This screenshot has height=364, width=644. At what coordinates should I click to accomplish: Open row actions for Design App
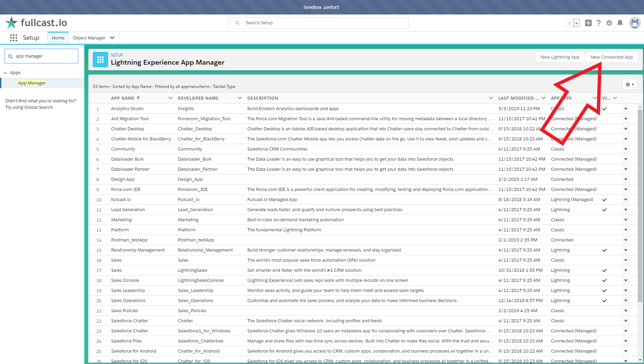(626, 179)
